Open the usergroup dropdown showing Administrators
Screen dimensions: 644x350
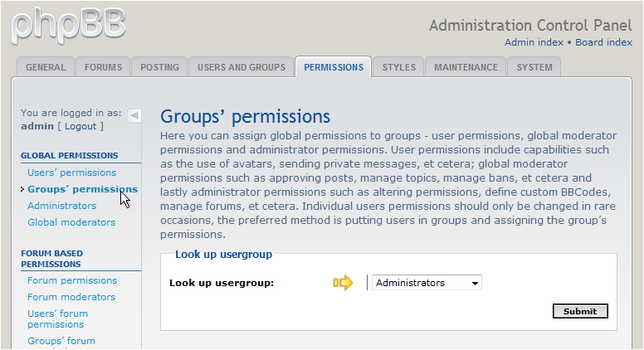coord(427,283)
